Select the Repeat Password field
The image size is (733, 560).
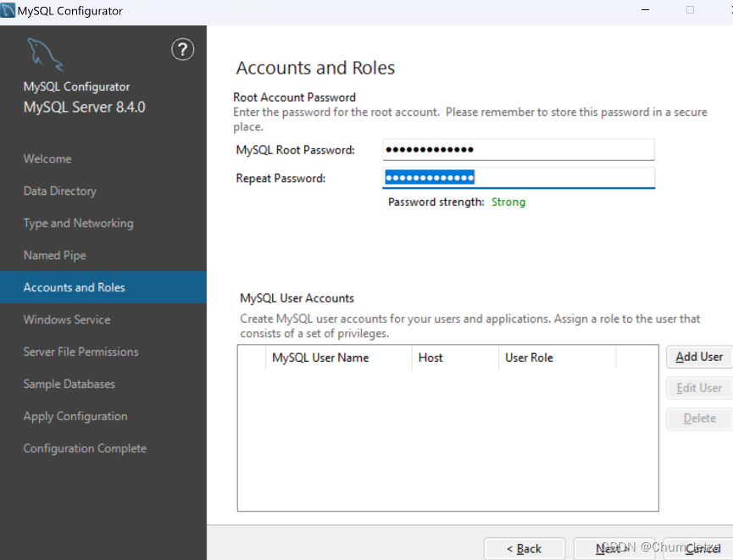click(x=518, y=178)
